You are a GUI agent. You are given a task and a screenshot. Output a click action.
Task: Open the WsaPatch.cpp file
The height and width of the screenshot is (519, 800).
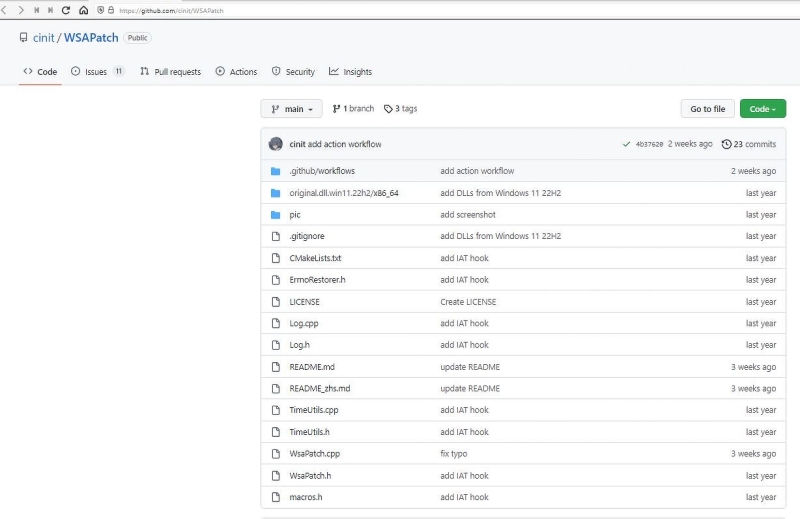[314, 454]
